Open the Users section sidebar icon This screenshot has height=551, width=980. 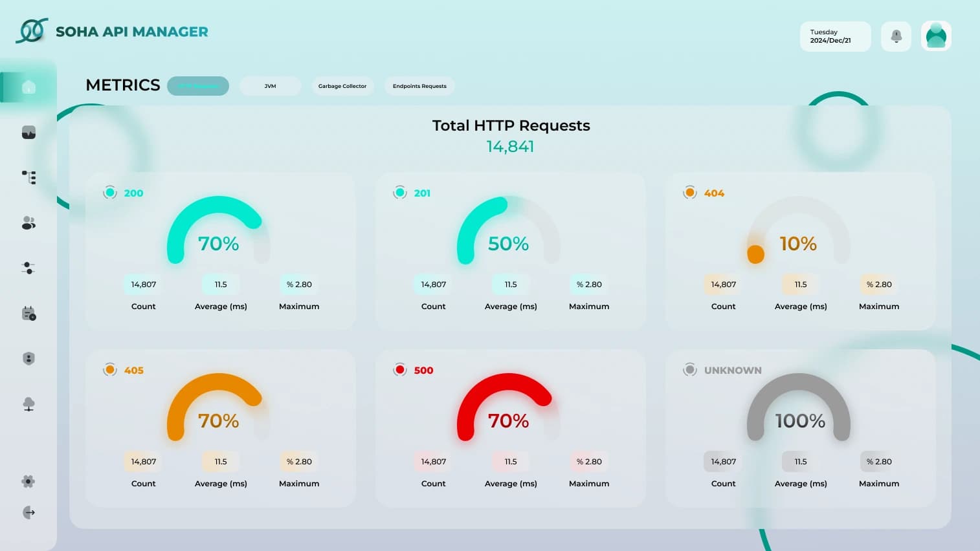tap(28, 223)
